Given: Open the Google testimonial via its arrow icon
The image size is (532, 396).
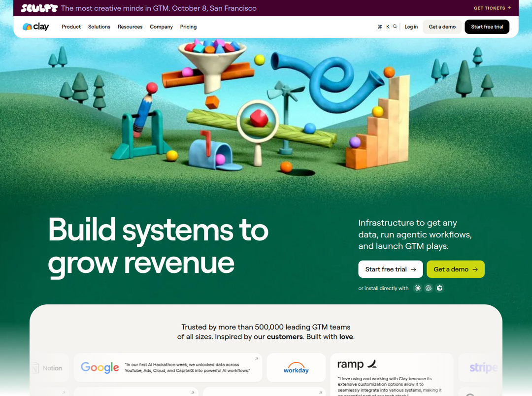Looking at the screenshot, I should pos(257,359).
